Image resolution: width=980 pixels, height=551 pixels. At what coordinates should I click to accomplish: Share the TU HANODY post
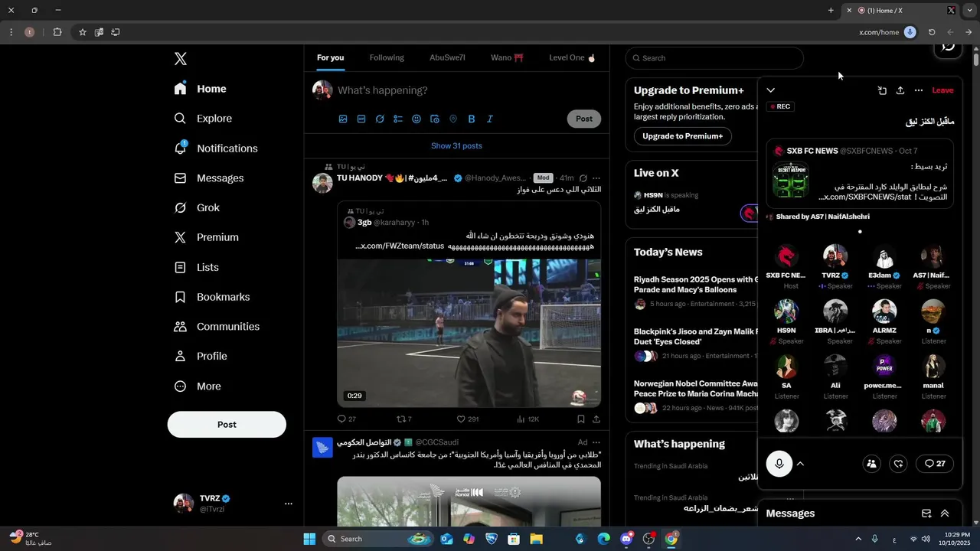(x=596, y=419)
